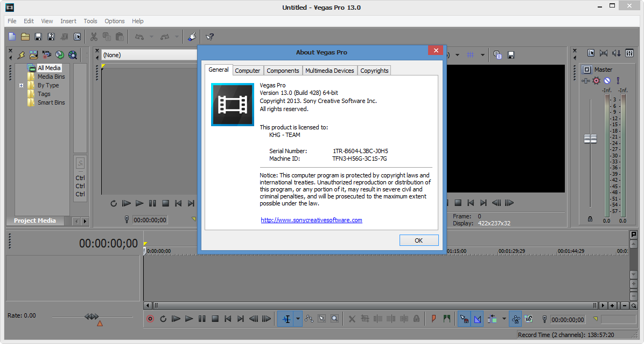Image resolution: width=644 pixels, height=344 pixels.
Task: Open the sonycreativesoftware.com link
Action: click(x=311, y=220)
